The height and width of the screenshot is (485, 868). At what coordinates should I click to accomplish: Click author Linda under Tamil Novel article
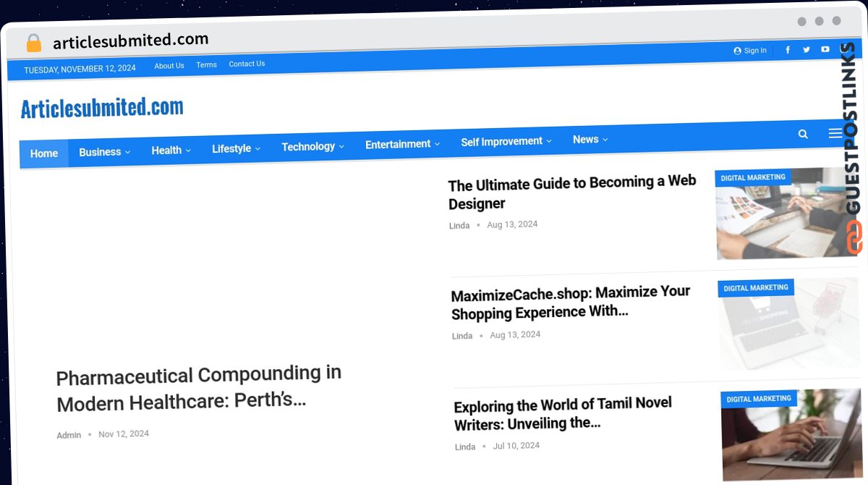point(465,447)
